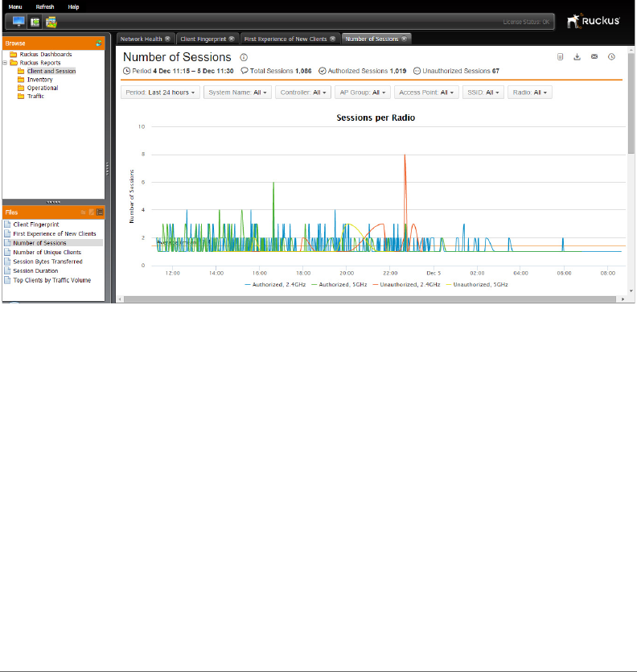Click the Total Sessions speech bubble icon
Viewport: 637px width, 672px height.
click(x=245, y=71)
